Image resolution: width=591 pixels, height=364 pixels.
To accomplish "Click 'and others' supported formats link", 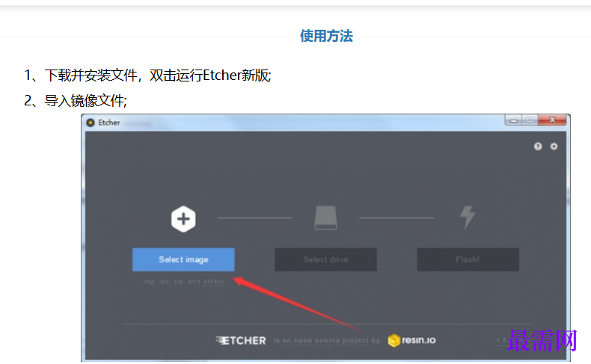I will tap(206, 282).
